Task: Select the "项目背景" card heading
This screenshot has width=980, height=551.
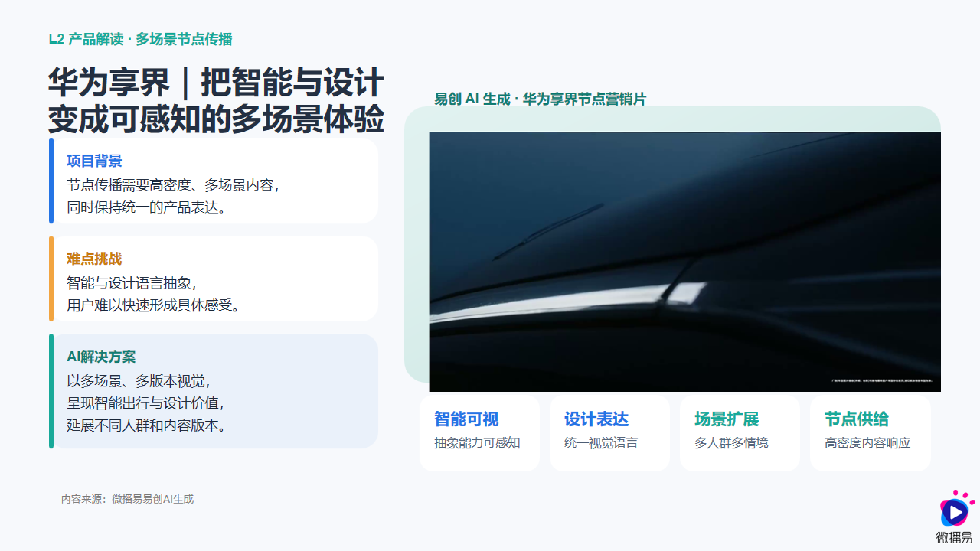Action: click(94, 161)
